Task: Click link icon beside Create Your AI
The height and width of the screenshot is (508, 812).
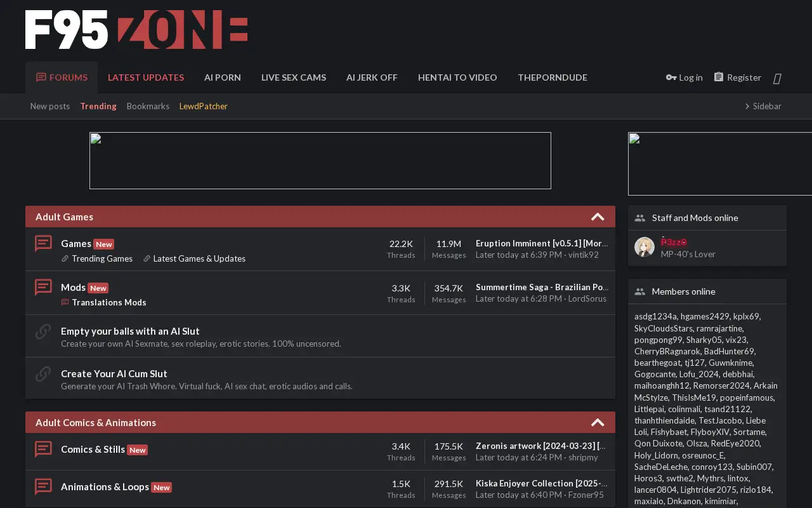Action: click(x=43, y=373)
